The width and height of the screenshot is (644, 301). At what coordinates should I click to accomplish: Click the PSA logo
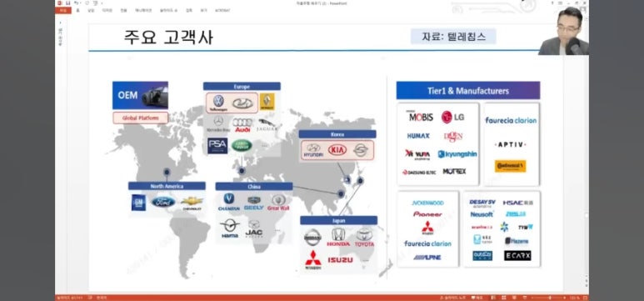click(217, 146)
